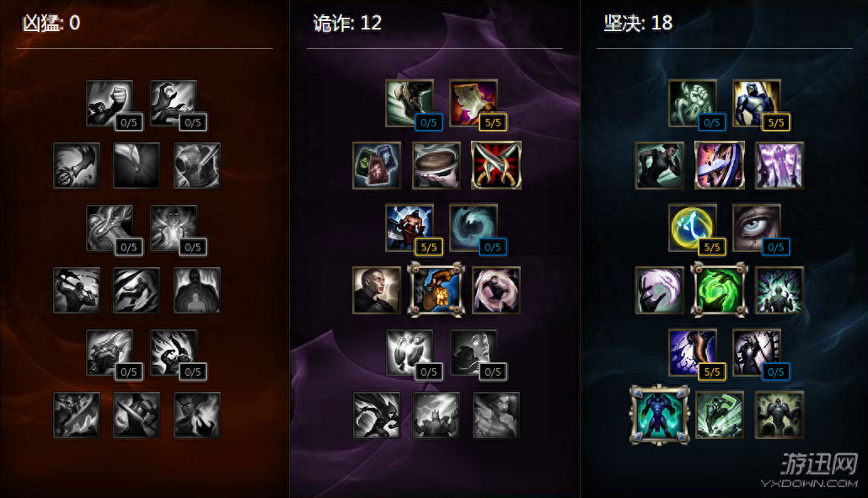Select the bald man portrait mastery

377,290
